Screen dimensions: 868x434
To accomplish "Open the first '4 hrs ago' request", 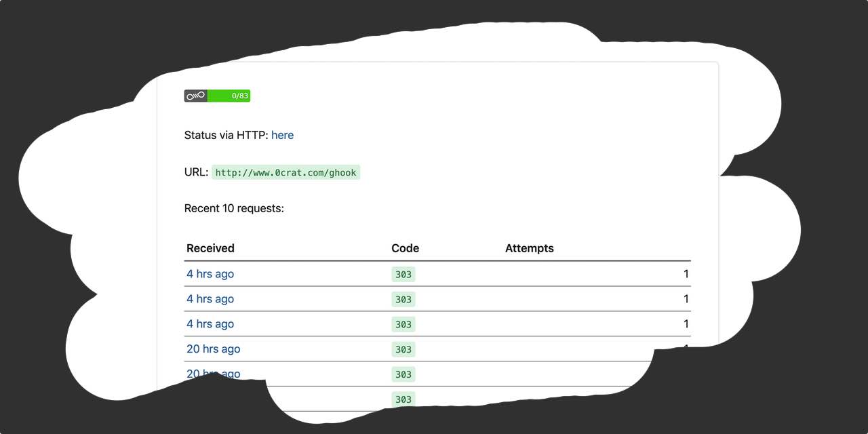I will [210, 274].
